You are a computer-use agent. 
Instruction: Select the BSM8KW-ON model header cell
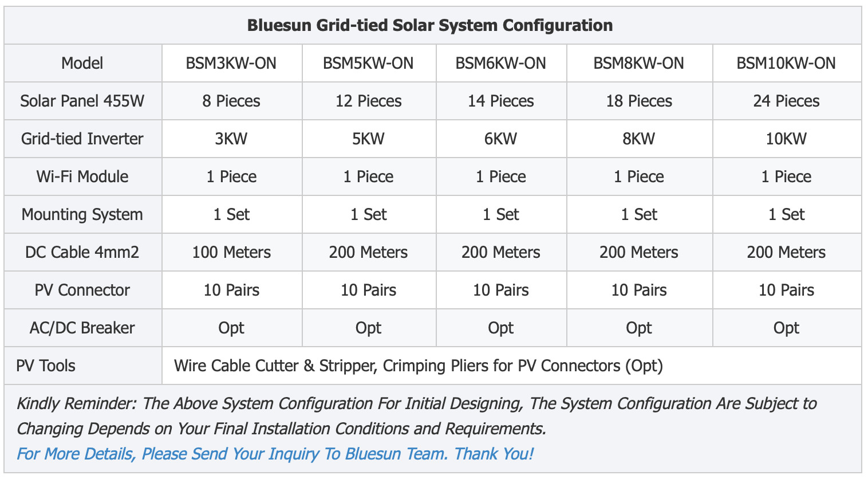(639, 63)
